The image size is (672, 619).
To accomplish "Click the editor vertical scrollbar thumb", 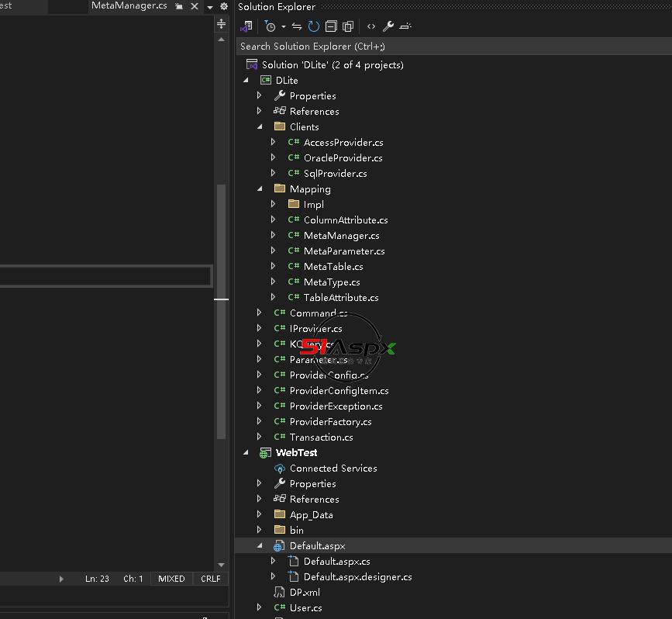I will (x=221, y=311).
